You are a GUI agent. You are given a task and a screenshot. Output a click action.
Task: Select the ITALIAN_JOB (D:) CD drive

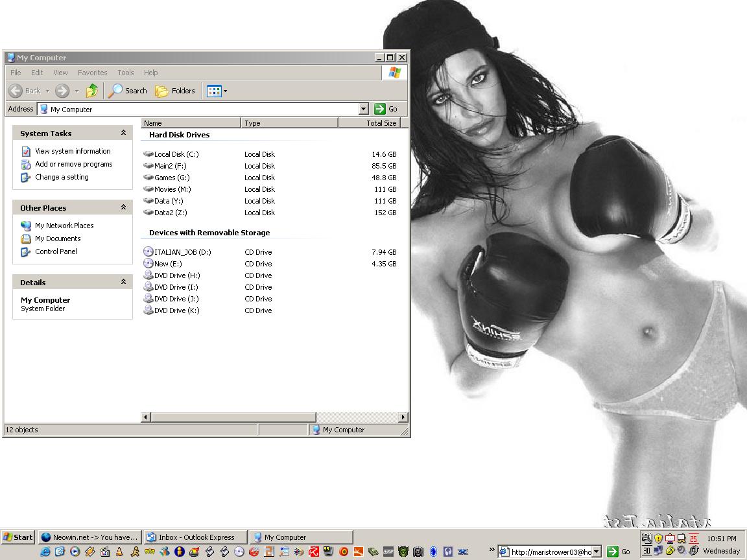pos(148,252)
